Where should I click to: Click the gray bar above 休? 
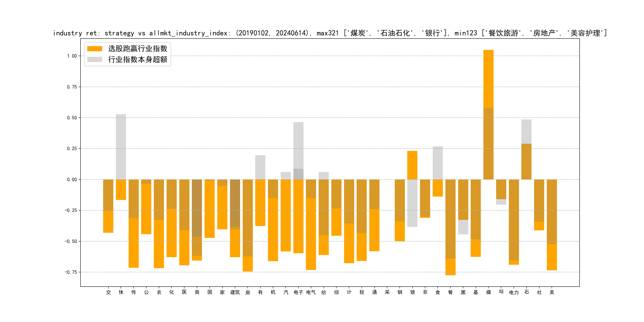[121, 147]
